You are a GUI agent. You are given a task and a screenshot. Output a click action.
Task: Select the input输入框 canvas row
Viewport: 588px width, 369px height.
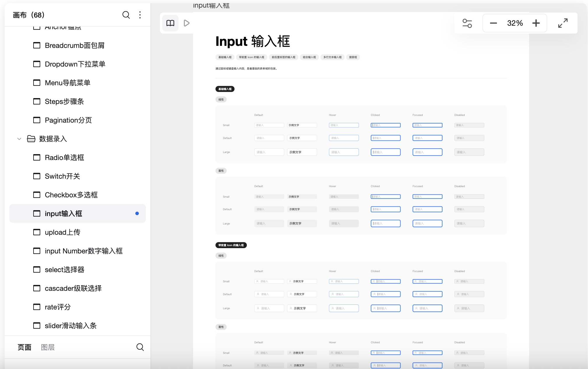pyautogui.click(x=78, y=213)
